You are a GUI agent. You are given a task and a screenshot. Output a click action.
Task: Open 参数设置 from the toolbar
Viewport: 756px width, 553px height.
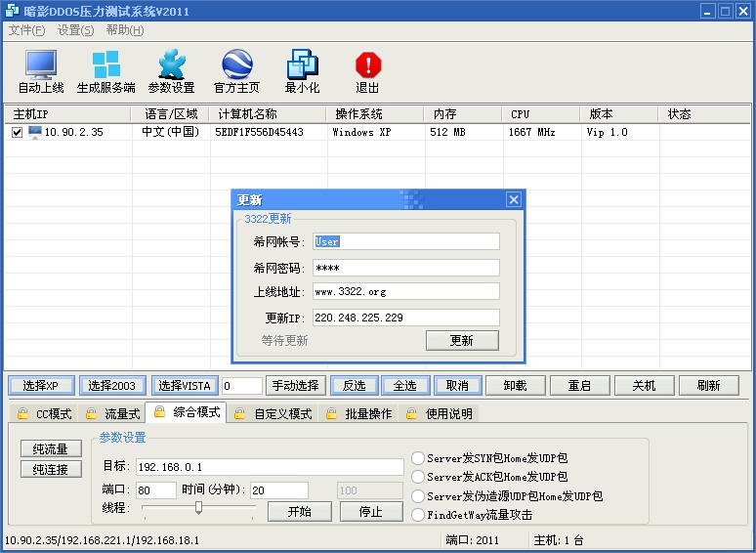pyautogui.click(x=171, y=64)
